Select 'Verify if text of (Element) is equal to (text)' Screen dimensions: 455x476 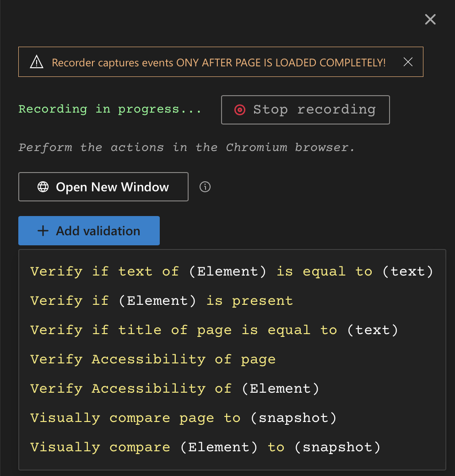[231, 271]
